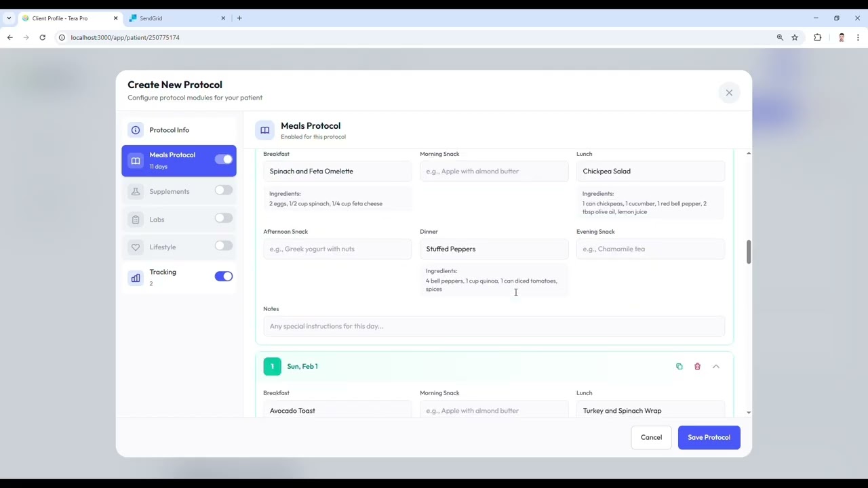Screen dimensions: 868x488
Task: Click the Evening Snack input field
Action: coord(650,249)
